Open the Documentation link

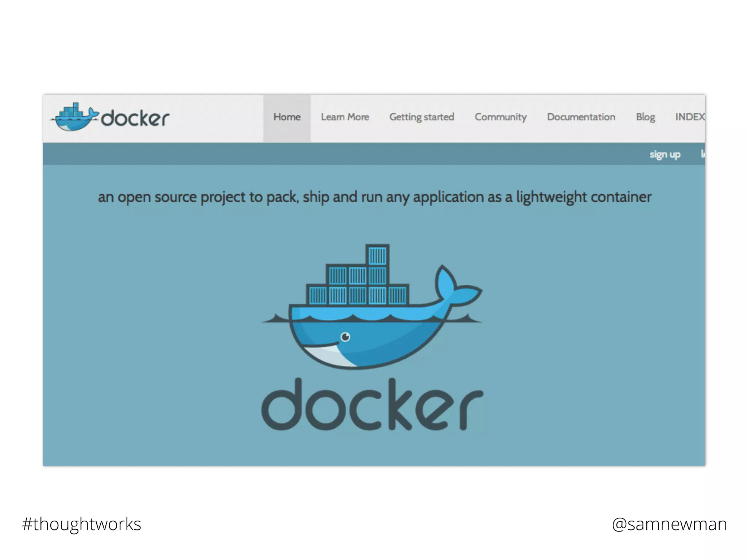coord(581,117)
